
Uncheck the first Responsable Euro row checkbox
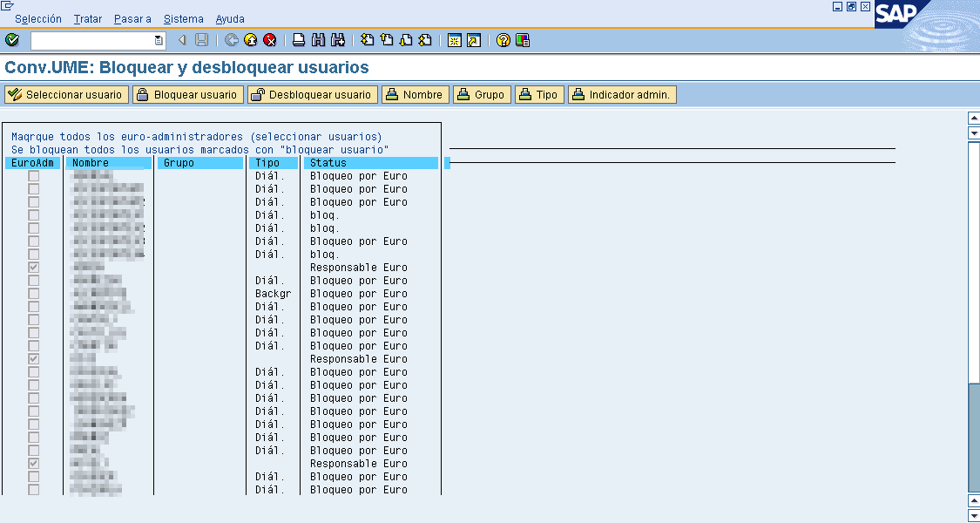coord(34,268)
